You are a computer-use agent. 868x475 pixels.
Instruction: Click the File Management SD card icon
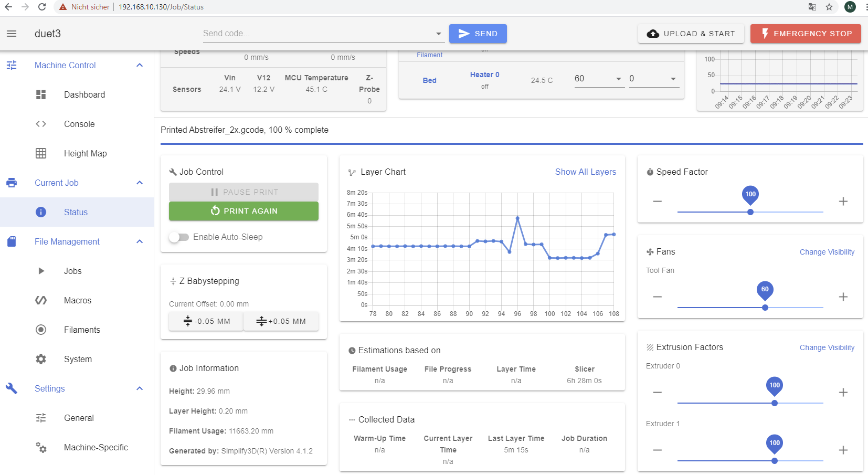pyautogui.click(x=12, y=241)
